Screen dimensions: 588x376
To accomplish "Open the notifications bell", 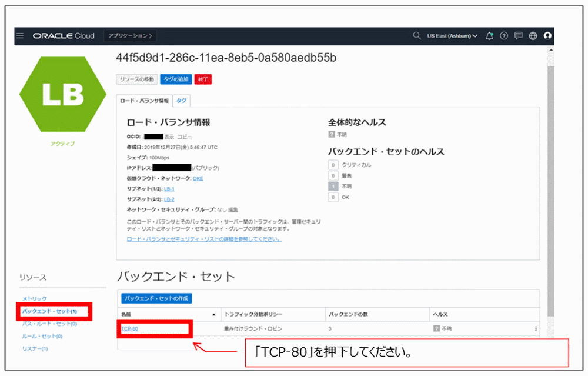I will [x=489, y=36].
